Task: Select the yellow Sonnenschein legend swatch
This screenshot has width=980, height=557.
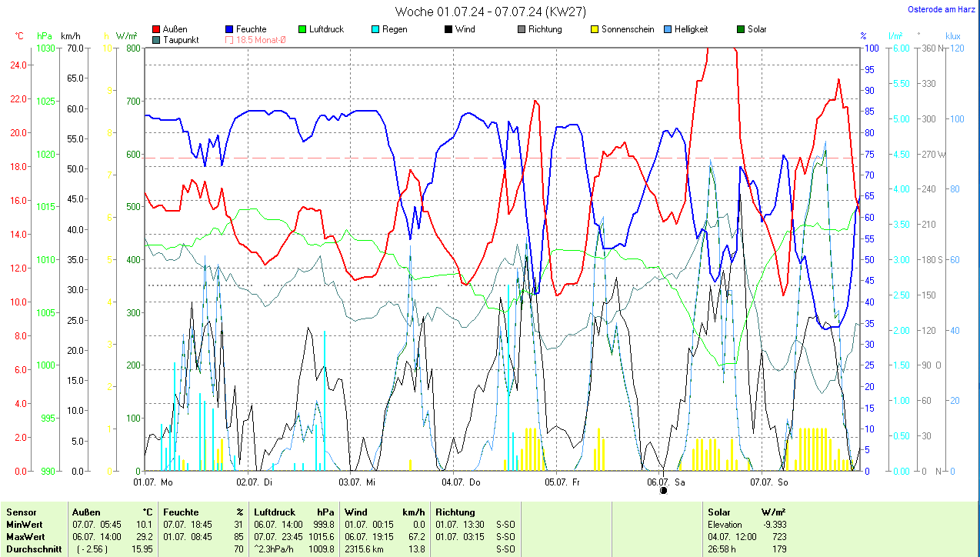Action: tap(595, 29)
